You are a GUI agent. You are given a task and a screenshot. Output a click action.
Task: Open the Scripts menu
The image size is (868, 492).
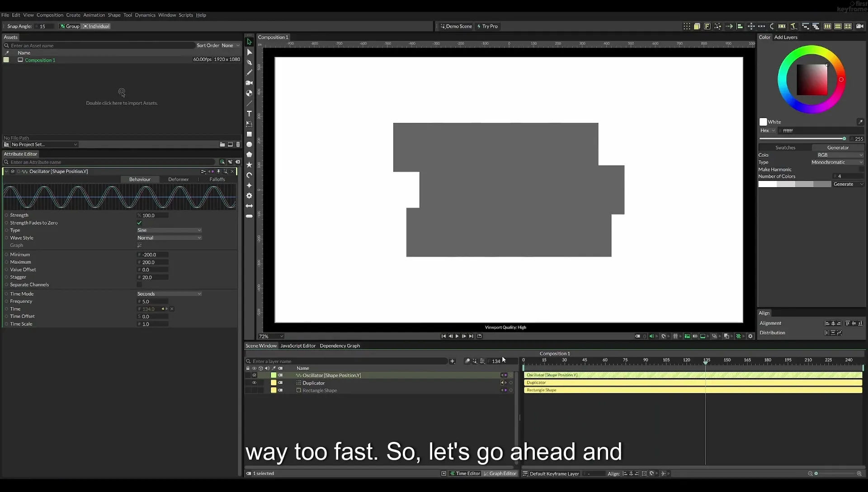(186, 15)
